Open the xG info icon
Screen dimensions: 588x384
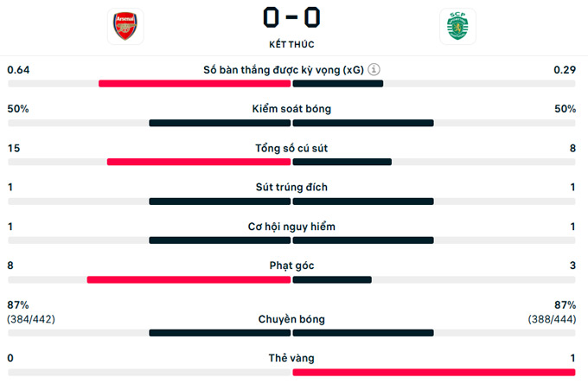374,70
